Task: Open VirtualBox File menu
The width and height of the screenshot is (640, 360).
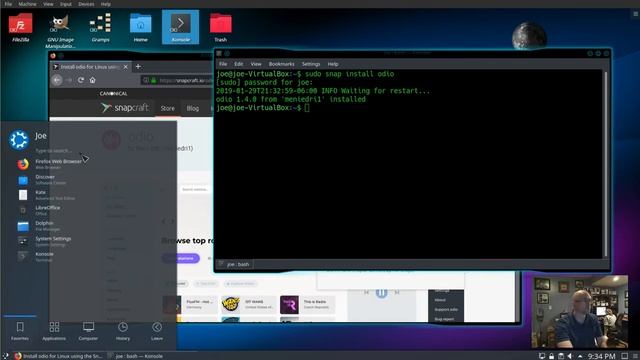Action: click(x=8, y=4)
